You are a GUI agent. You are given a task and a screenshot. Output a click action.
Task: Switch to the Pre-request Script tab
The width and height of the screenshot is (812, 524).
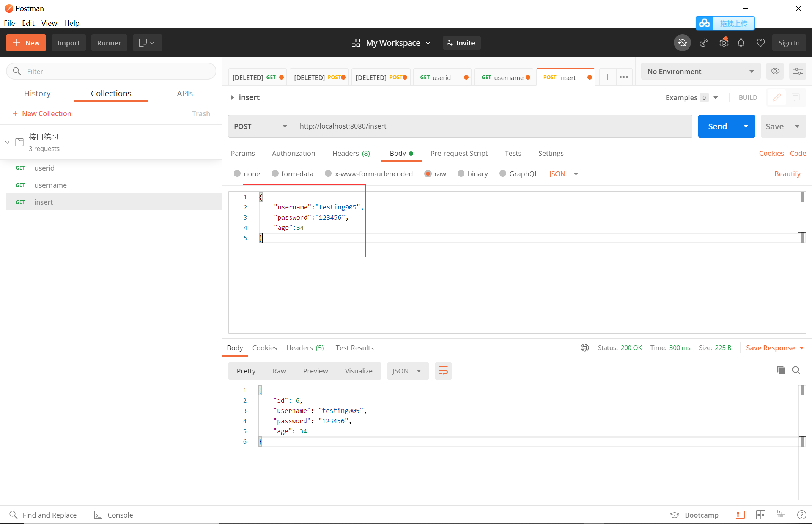pos(459,153)
